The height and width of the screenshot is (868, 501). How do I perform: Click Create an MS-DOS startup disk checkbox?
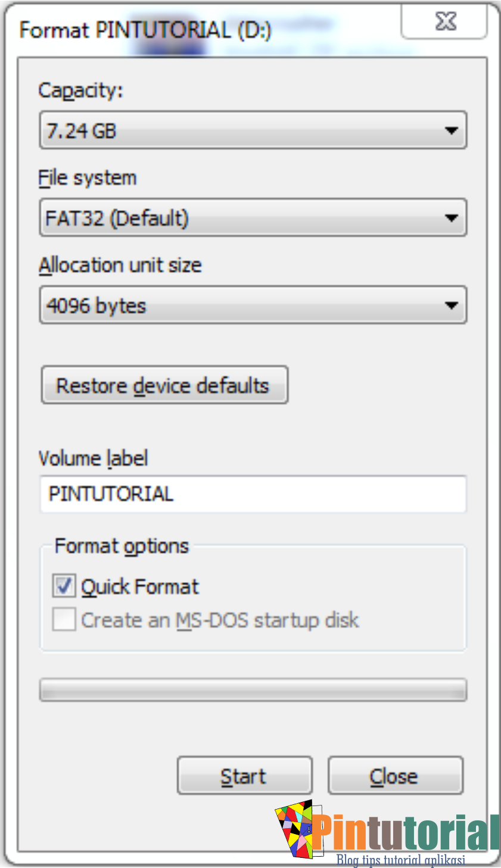tap(64, 620)
